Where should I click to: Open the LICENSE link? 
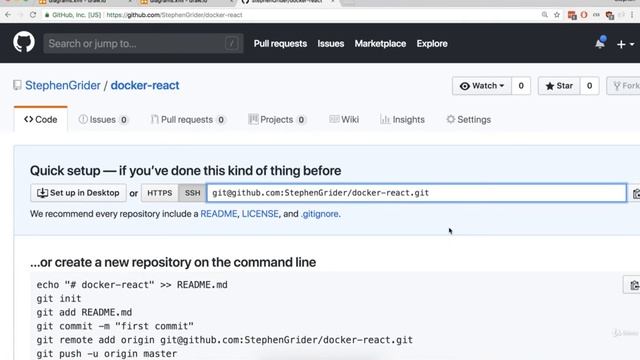pyautogui.click(x=260, y=214)
